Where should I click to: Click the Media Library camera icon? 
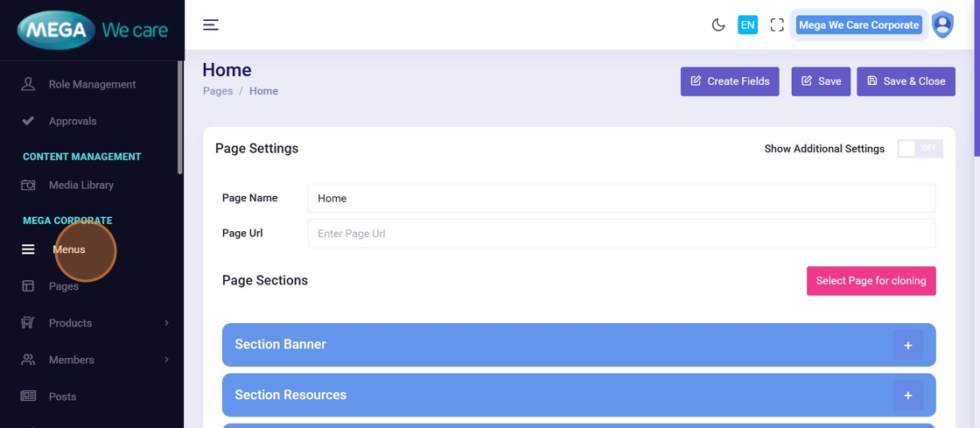click(x=28, y=185)
